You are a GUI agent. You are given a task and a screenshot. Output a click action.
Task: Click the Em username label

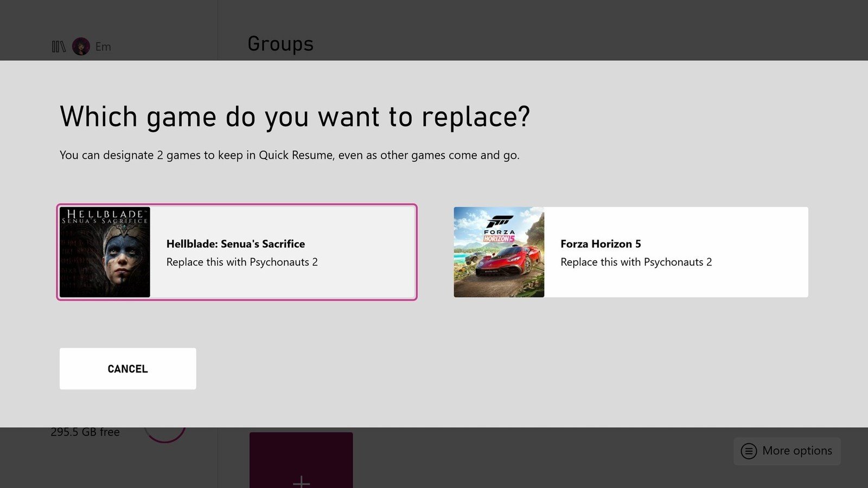click(x=103, y=46)
